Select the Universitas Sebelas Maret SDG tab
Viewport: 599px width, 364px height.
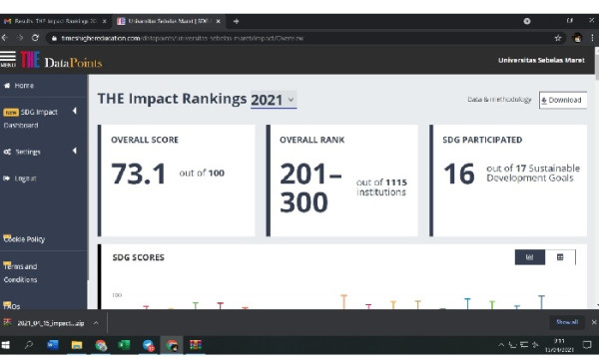[x=170, y=21]
